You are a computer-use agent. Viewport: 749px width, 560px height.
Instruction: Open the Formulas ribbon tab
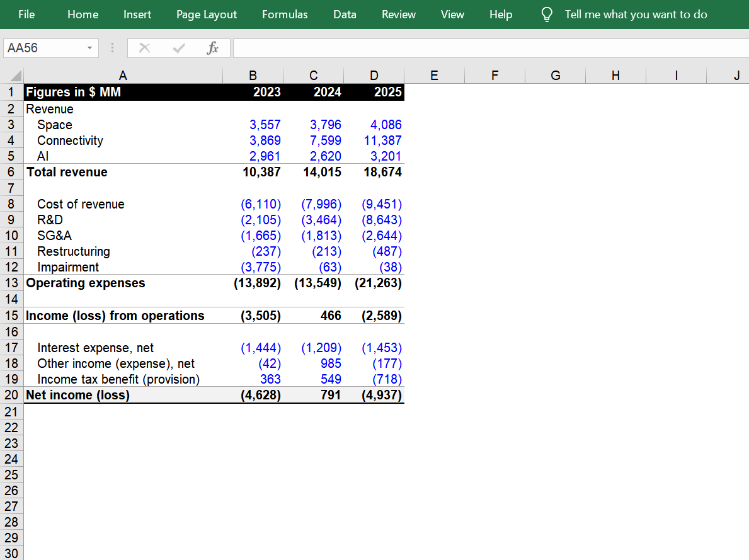[285, 14]
